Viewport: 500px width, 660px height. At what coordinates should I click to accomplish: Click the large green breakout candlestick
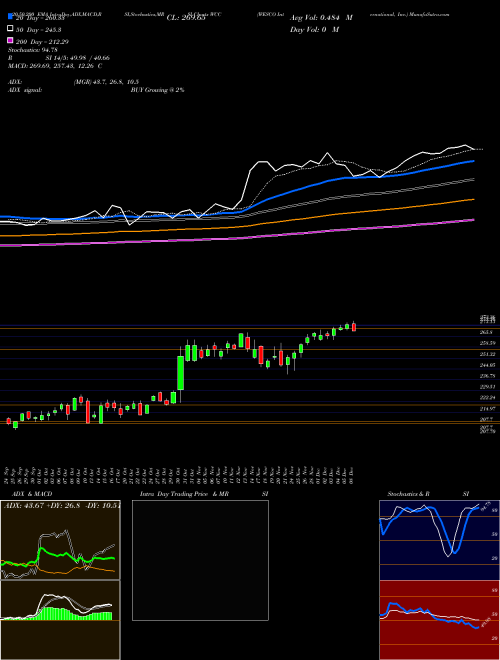181,373
